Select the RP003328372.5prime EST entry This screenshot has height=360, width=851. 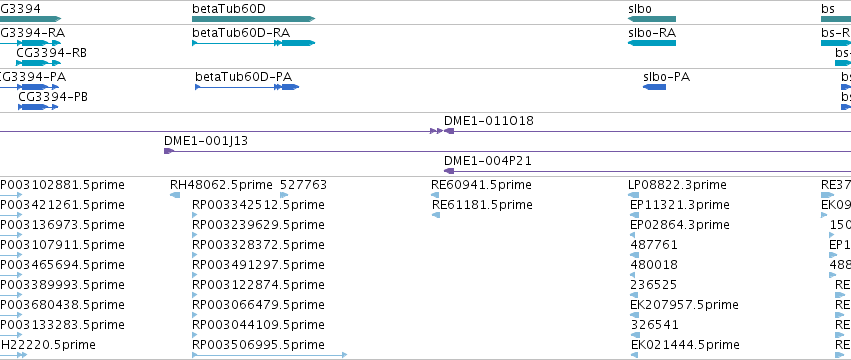(258, 245)
